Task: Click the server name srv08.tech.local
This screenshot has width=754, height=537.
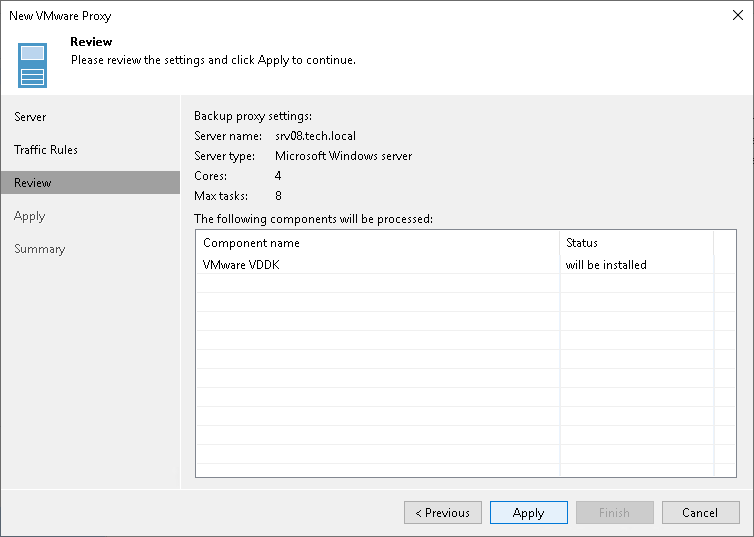Action: 315,136
